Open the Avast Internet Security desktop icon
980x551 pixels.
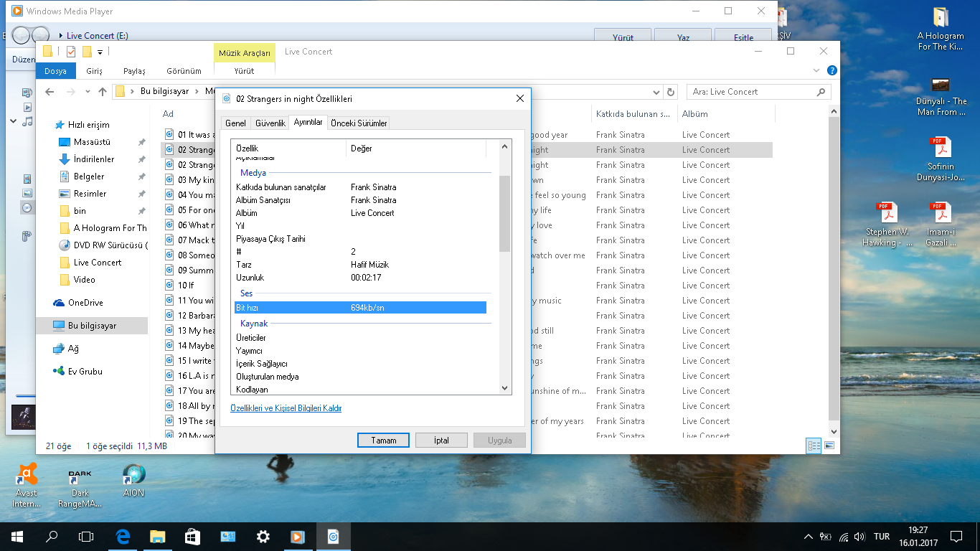(27, 475)
